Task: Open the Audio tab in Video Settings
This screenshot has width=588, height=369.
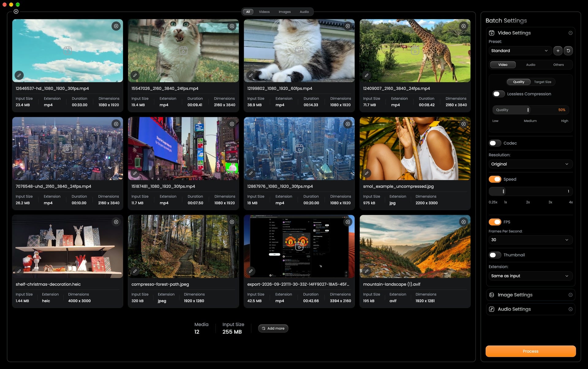Action: point(530,65)
